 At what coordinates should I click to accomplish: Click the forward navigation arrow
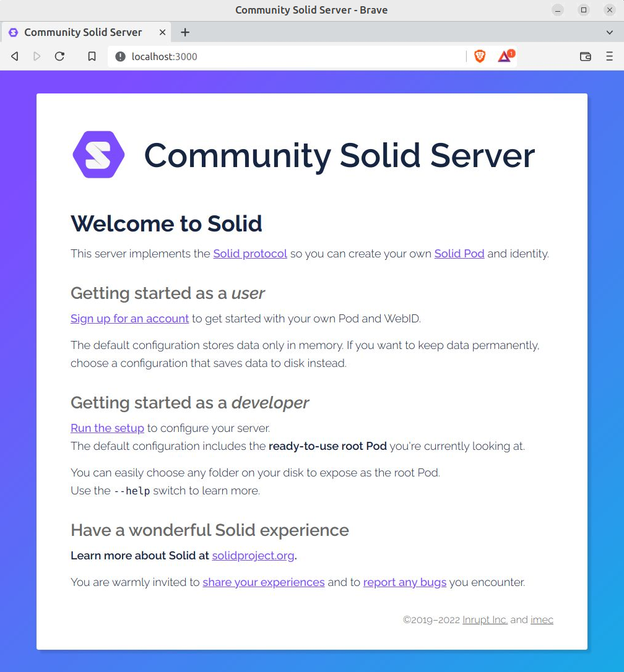[x=37, y=56]
